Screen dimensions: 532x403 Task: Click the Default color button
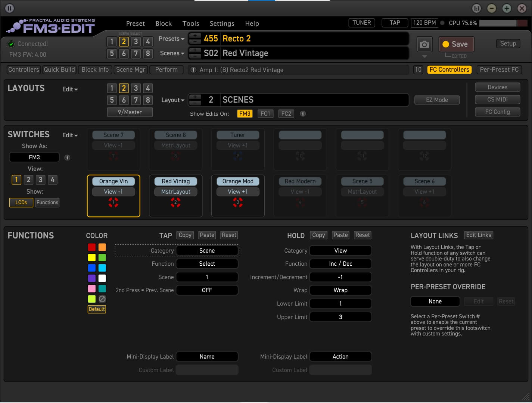[97, 309]
